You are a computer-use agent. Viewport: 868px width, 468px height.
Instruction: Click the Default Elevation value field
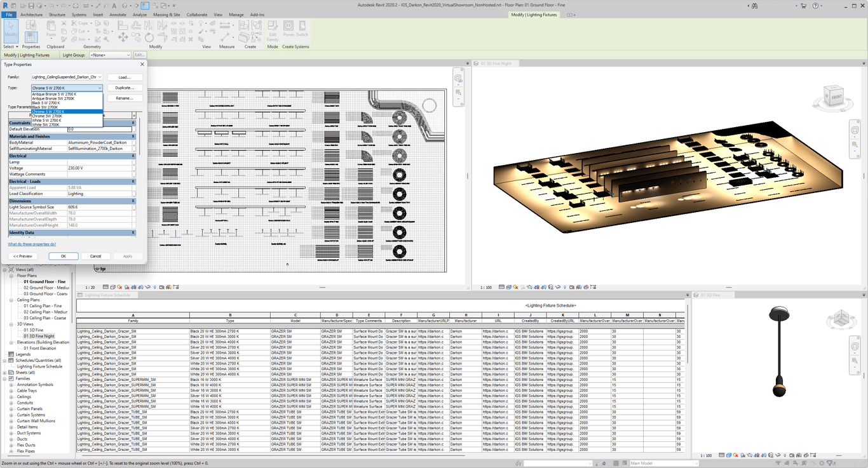pyautogui.click(x=99, y=129)
